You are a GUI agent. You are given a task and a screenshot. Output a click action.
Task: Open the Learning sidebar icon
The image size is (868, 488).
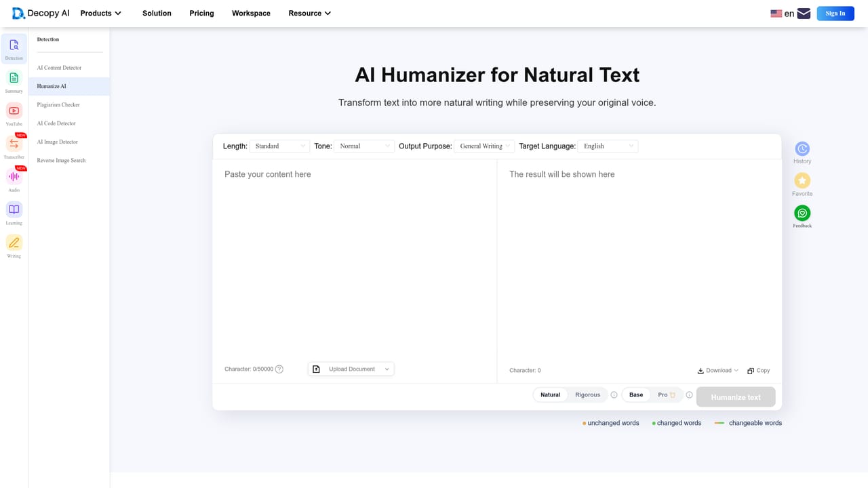pyautogui.click(x=14, y=209)
